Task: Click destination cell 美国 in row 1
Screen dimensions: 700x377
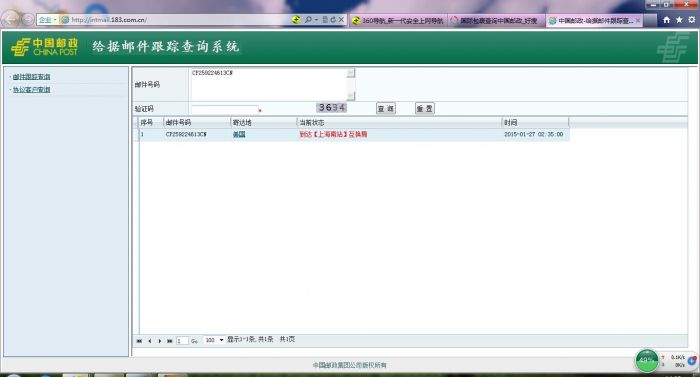Action: pyautogui.click(x=239, y=134)
